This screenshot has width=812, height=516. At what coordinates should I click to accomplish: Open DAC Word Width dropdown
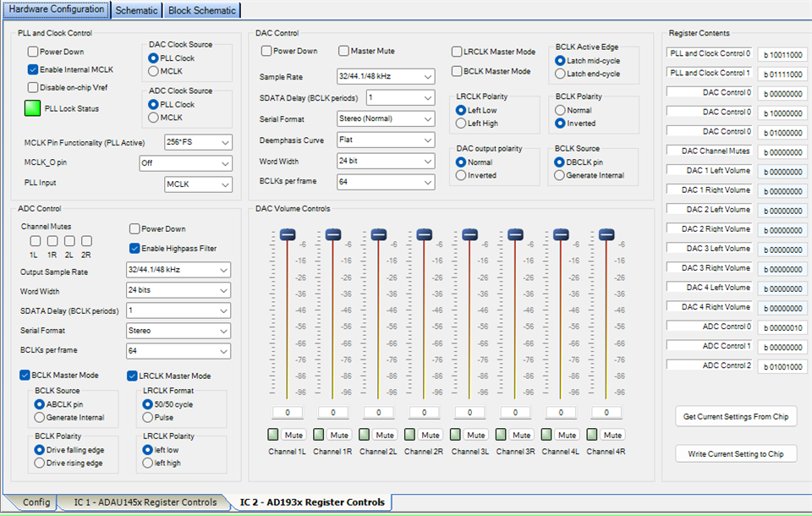[386, 161]
